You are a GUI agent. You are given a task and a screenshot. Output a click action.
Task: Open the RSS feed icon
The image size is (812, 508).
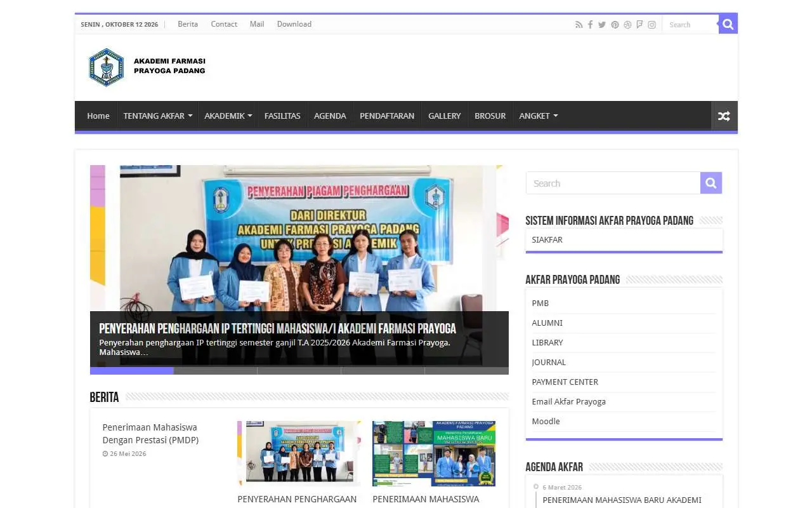point(579,25)
